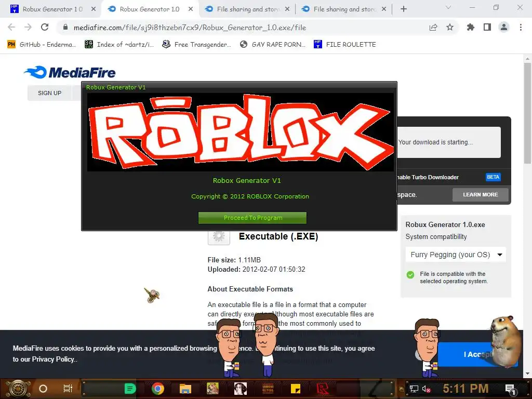Click the 'About Executable Formats' heading
Viewport: 532px width, 399px height.
click(250, 289)
